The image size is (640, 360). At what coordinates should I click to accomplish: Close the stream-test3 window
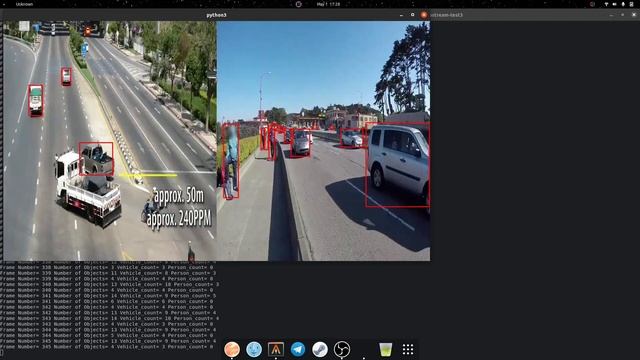pos(634,15)
